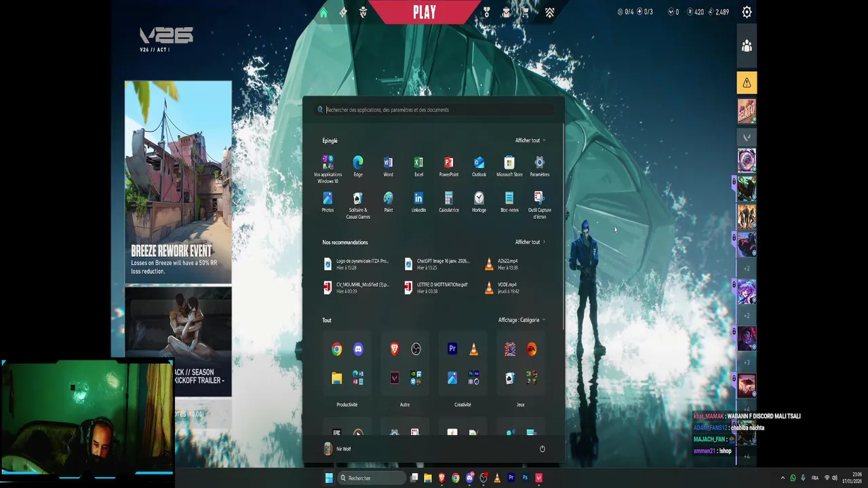Open Season Kickoff Trailer thumbnail

pos(178,342)
